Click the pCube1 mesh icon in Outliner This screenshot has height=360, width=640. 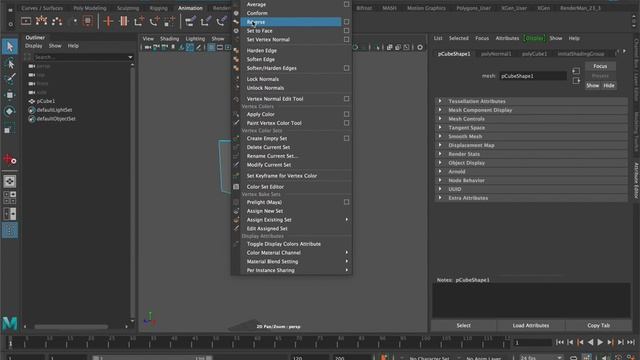tap(31, 101)
